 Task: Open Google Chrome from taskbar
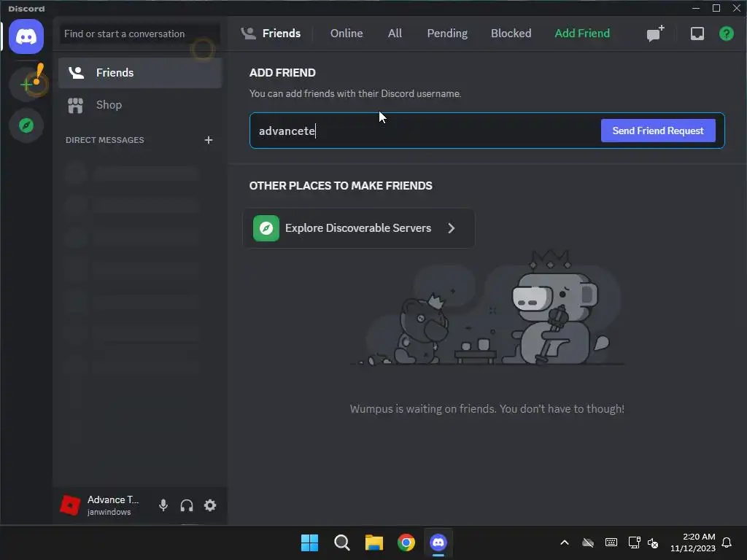tap(406, 542)
